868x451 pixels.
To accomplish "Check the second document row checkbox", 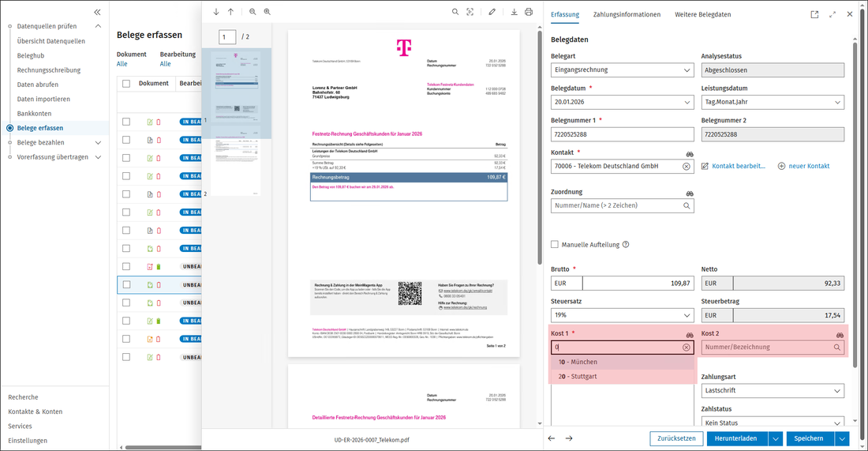I will (126, 140).
